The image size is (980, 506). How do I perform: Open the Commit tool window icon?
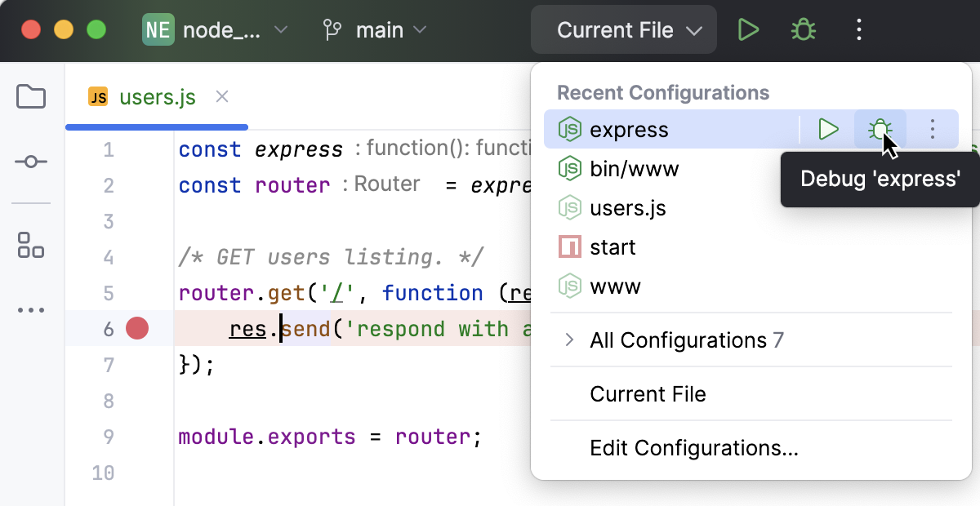pos(30,162)
